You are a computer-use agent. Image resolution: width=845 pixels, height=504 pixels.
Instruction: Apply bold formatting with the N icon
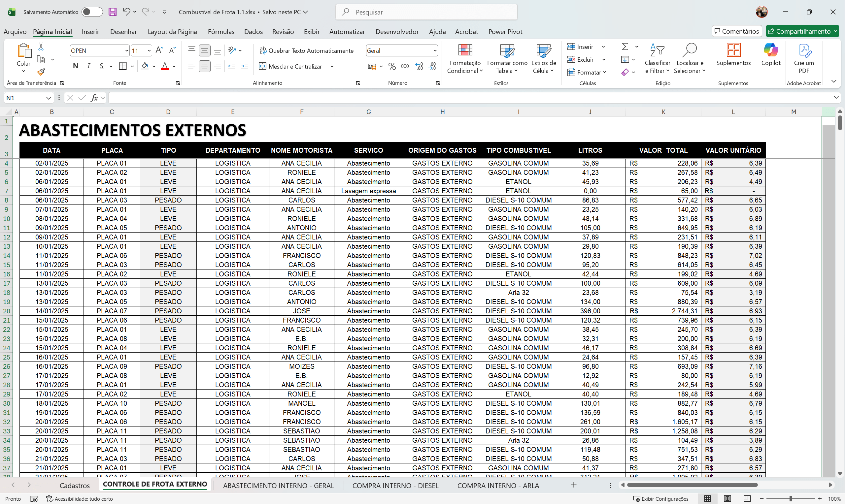[76, 66]
